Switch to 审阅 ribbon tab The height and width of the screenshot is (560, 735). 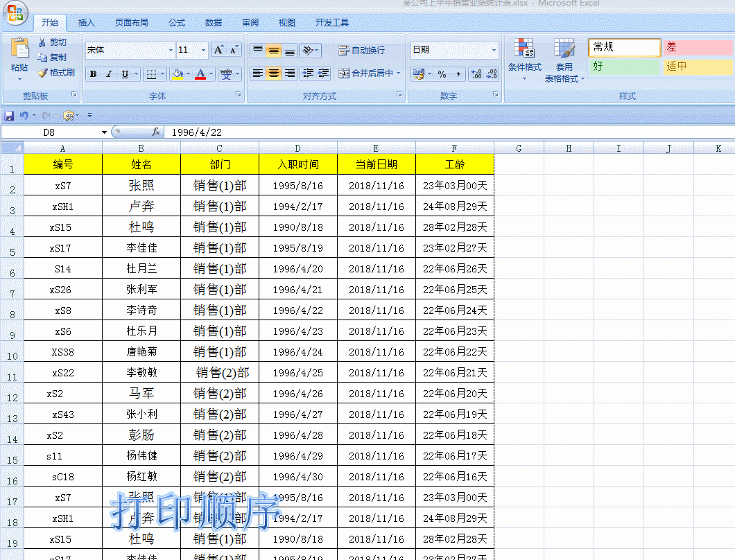coord(250,22)
